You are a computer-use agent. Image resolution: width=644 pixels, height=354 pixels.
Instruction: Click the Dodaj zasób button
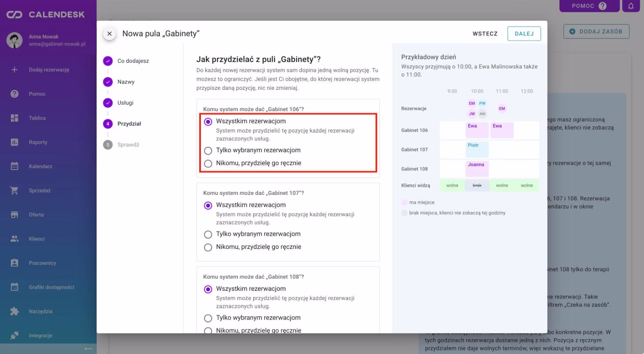coord(597,31)
